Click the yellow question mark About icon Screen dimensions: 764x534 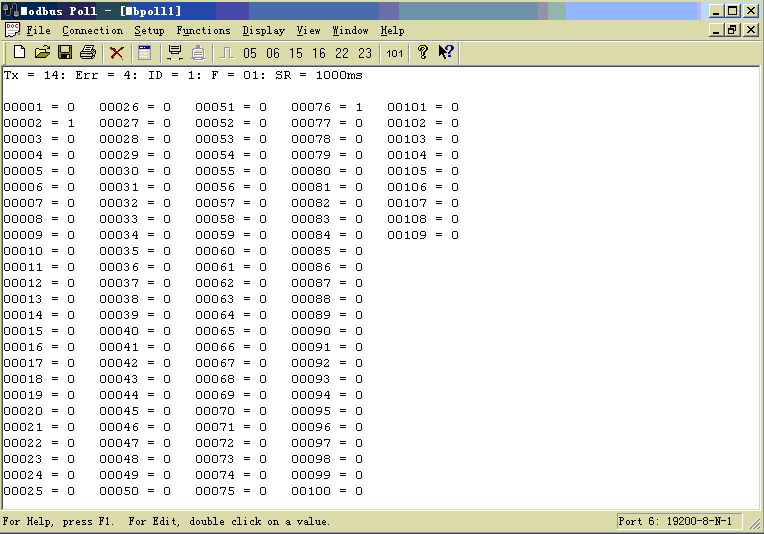tap(423, 53)
